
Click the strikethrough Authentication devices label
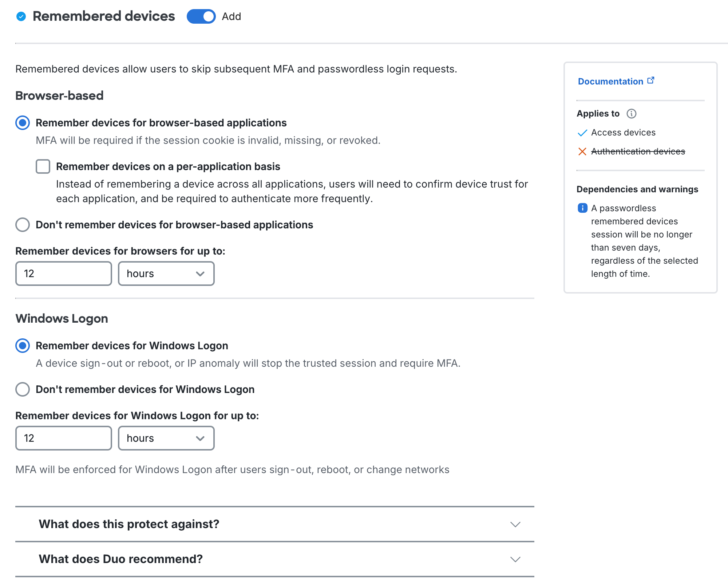click(x=638, y=152)
